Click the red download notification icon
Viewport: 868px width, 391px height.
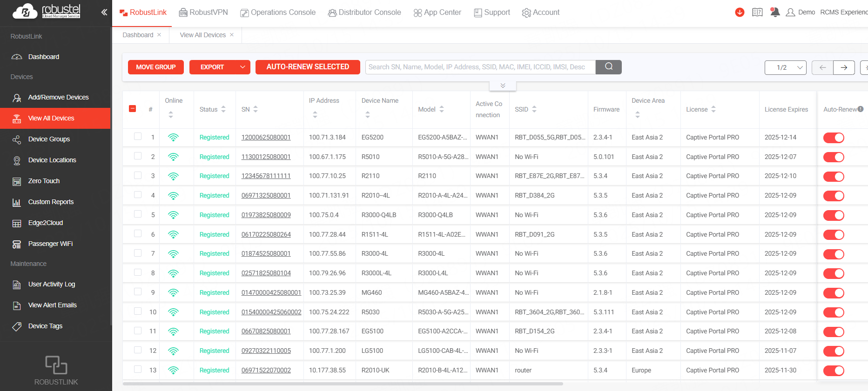[x=740, y=12]
